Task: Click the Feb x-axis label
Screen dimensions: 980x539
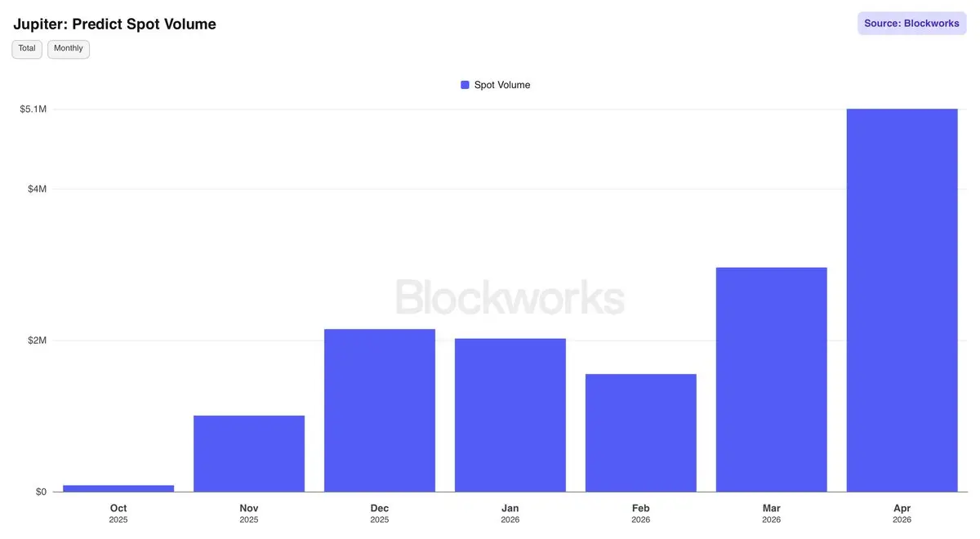Action: (641, 508)
